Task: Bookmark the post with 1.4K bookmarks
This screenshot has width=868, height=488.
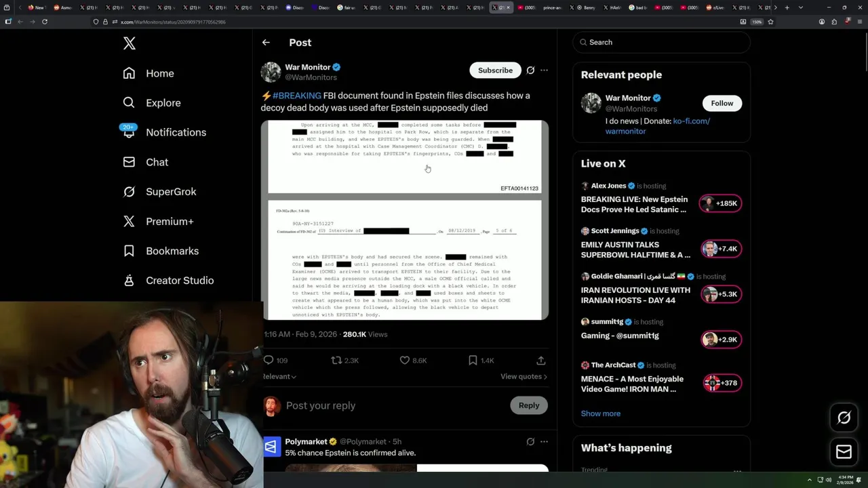Action: [x=481, y=361]
